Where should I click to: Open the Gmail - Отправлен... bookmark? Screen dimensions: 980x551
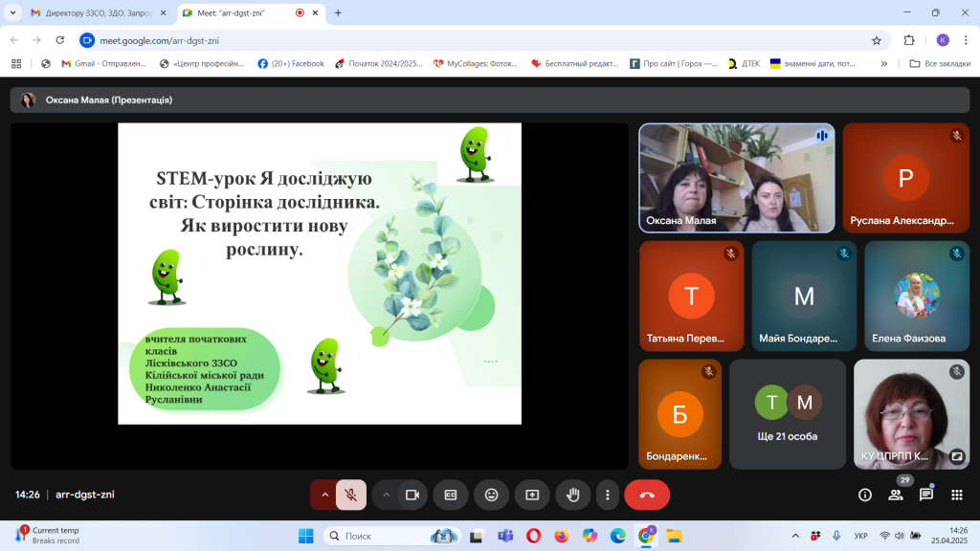tap(103, 64)
